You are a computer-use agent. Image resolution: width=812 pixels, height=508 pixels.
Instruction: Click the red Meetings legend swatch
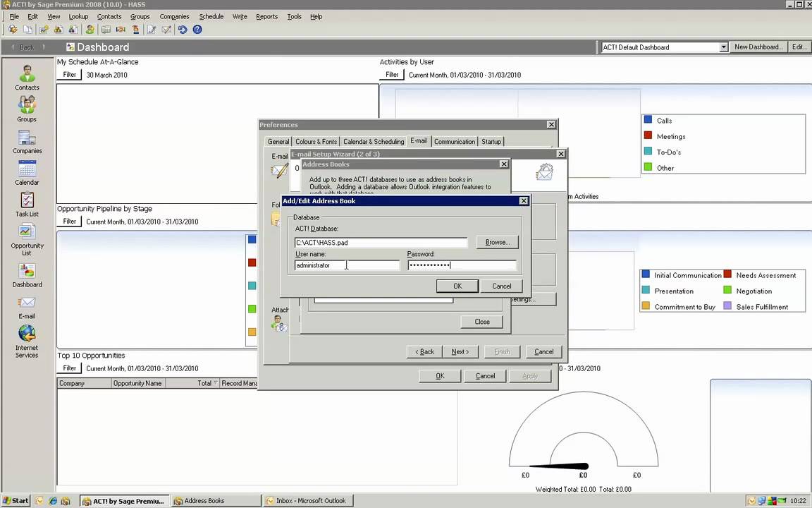648,135
